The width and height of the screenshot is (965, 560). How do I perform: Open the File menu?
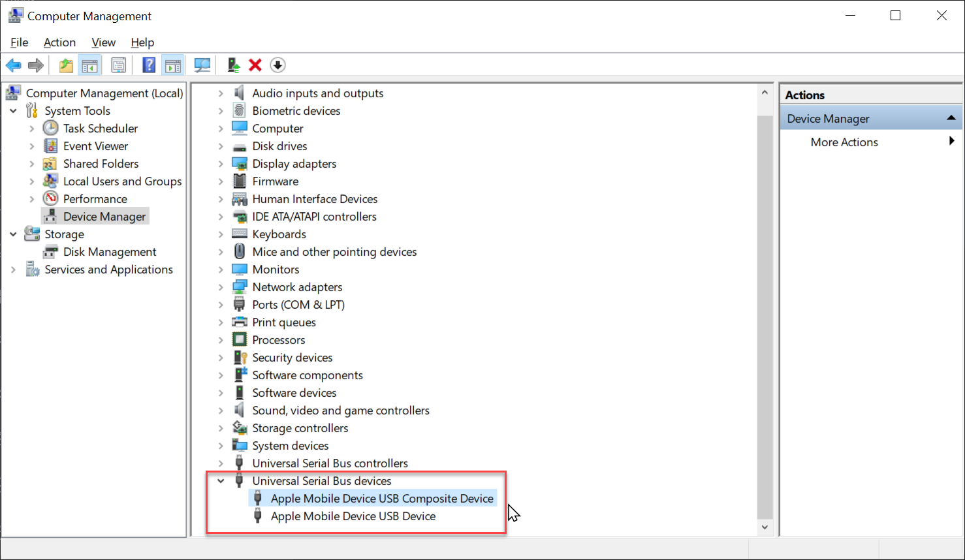click(20, 42)
